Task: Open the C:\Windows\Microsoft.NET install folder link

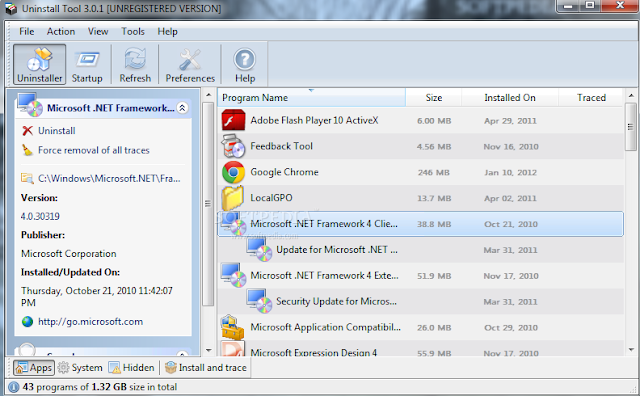Action: point(109,178)
